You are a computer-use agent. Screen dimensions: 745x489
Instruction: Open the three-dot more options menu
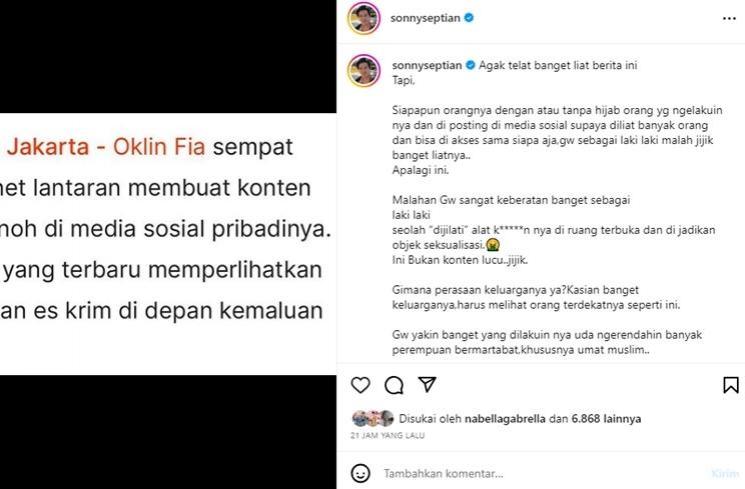pos(729,19)
